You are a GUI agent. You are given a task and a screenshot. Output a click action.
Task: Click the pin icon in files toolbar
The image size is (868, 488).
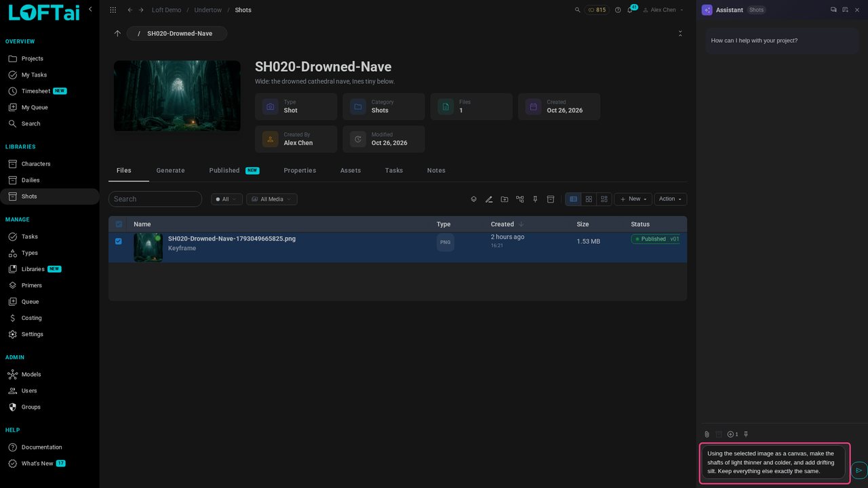coord(535,199)
